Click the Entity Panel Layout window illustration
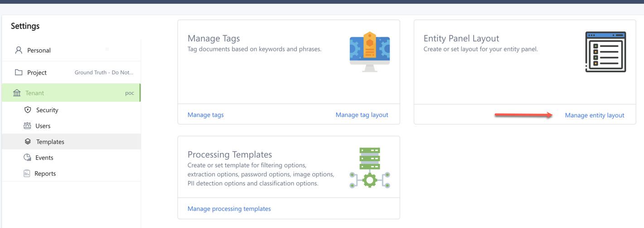The height and width of the screenshot is (228, 644). pos(605,52)
